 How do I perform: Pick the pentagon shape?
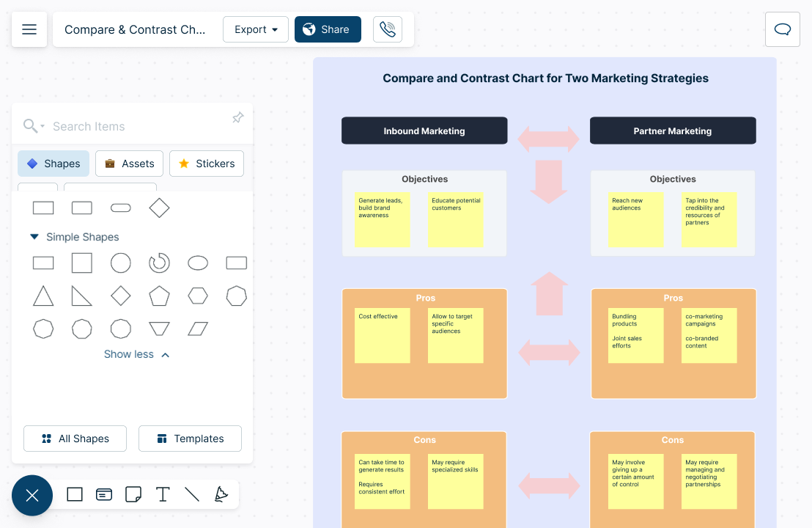point(159,296)
